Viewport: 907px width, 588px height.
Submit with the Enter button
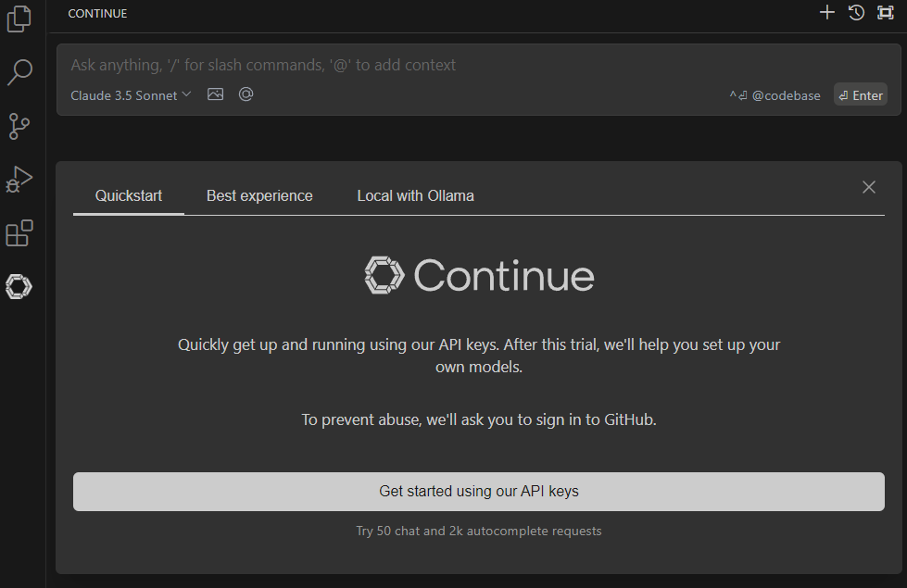tap(861, 95)
